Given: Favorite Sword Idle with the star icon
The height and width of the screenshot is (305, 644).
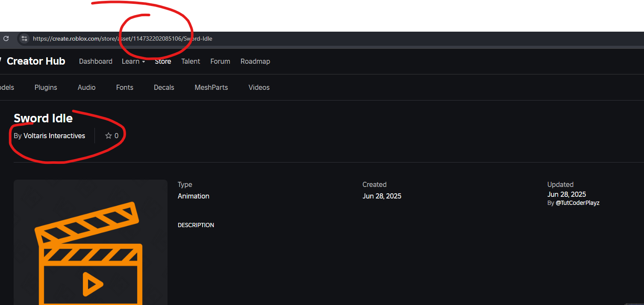Looking at the screenshot, I should 109,136.
